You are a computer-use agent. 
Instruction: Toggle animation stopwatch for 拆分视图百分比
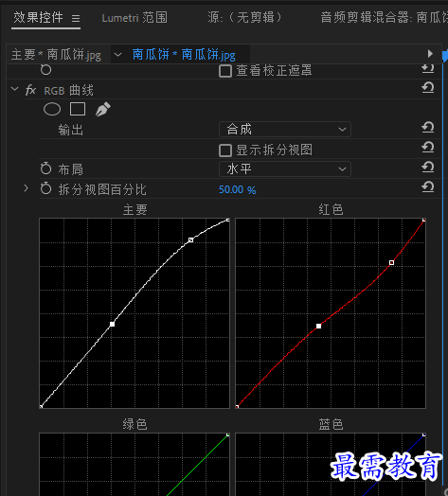45,188
